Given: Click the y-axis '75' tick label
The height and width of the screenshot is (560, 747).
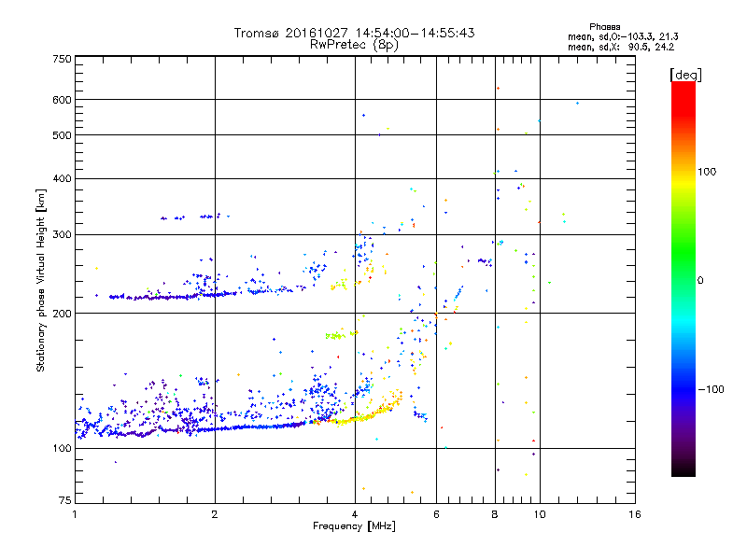Looking at the screenshot, I should pyautogui.click(x=65, y=500).
